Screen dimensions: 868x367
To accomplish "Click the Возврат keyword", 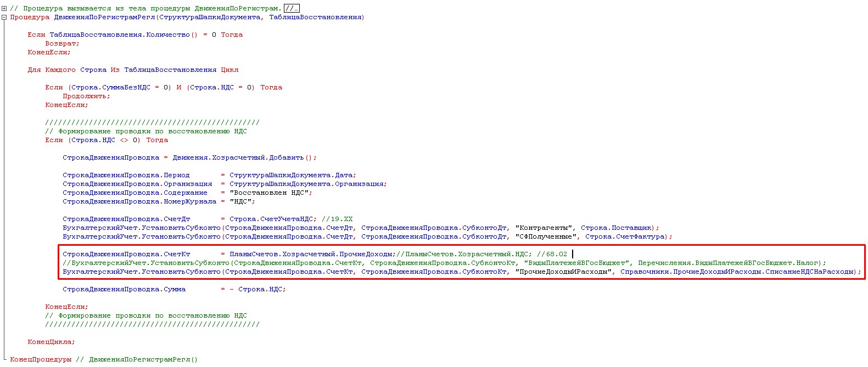I will tap(61, 43).
